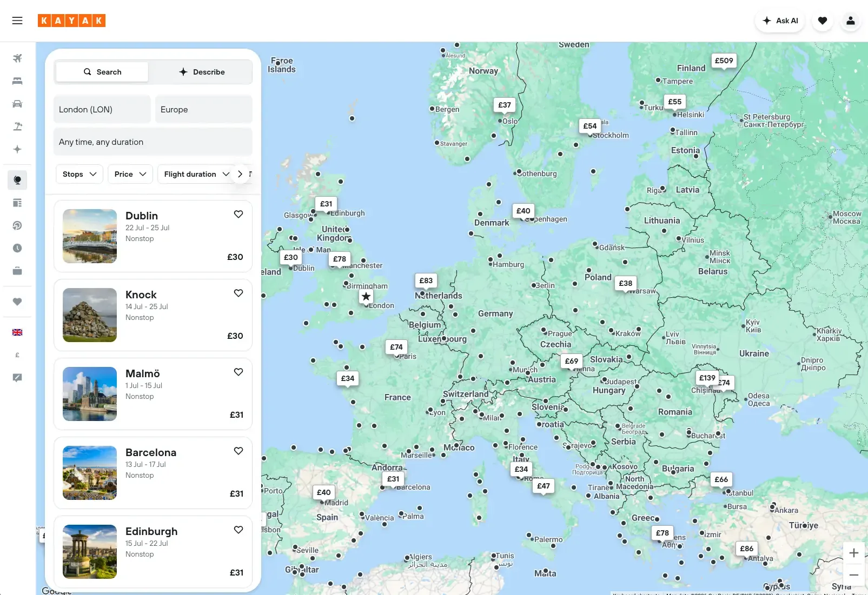Click the £54 price marker near Stockholm
The width and height of the screenshot is (868, 595).
coord(590,126)
